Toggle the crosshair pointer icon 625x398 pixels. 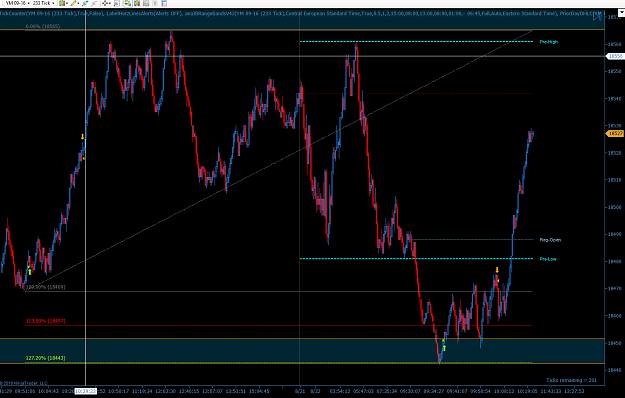coord(105,3)
